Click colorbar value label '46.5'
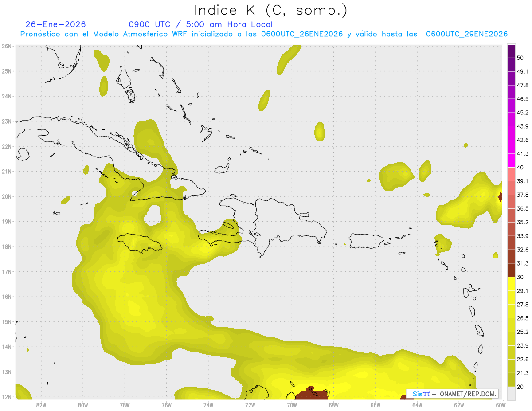 522,99
